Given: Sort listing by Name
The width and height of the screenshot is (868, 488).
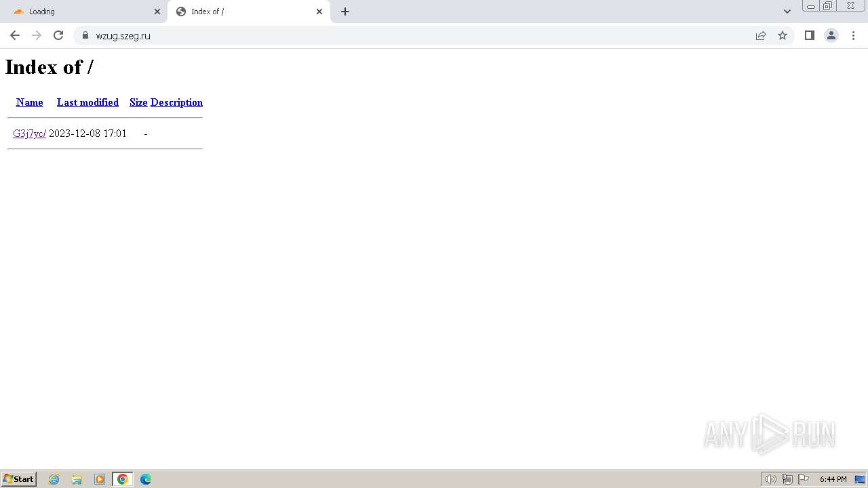Looking at the screenshot, I should 30,102.
